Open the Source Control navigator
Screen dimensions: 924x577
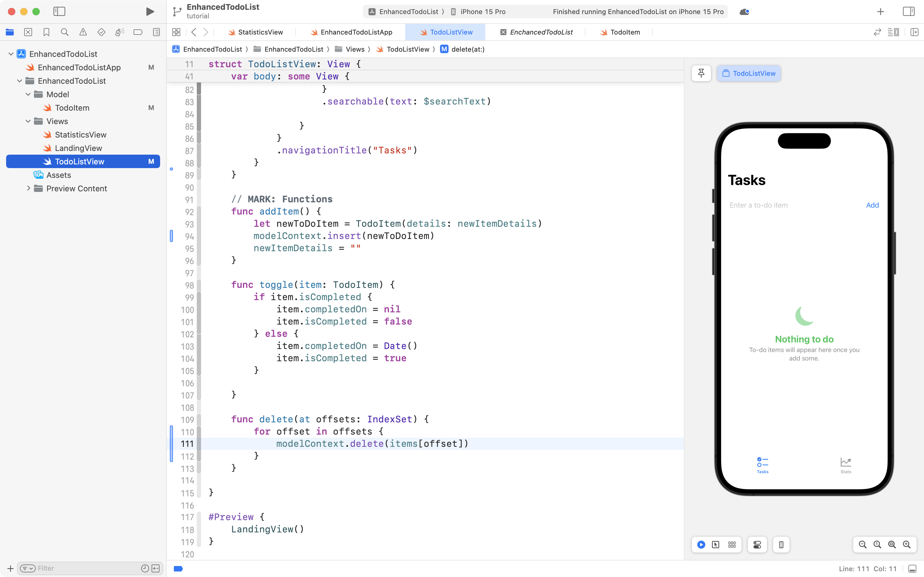click(28, 32)
